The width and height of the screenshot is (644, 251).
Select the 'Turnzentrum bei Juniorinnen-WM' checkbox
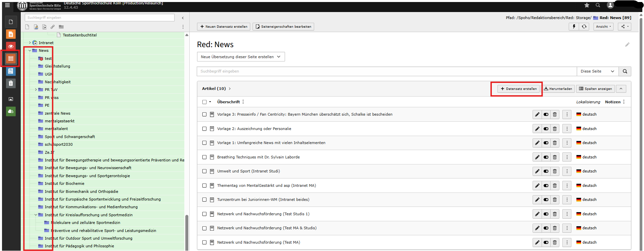point(204,200)
